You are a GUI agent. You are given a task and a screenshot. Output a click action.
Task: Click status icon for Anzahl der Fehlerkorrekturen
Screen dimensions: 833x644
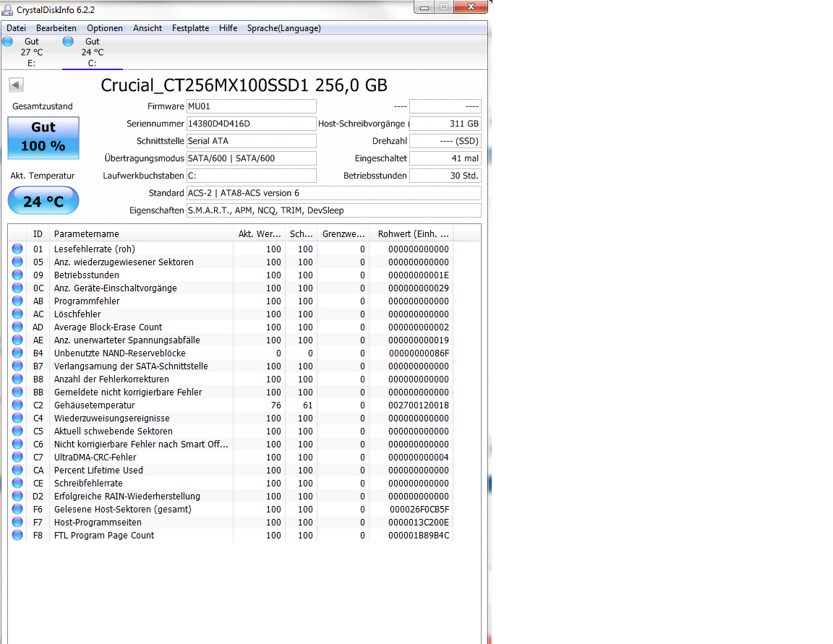[x=17, y=379]
